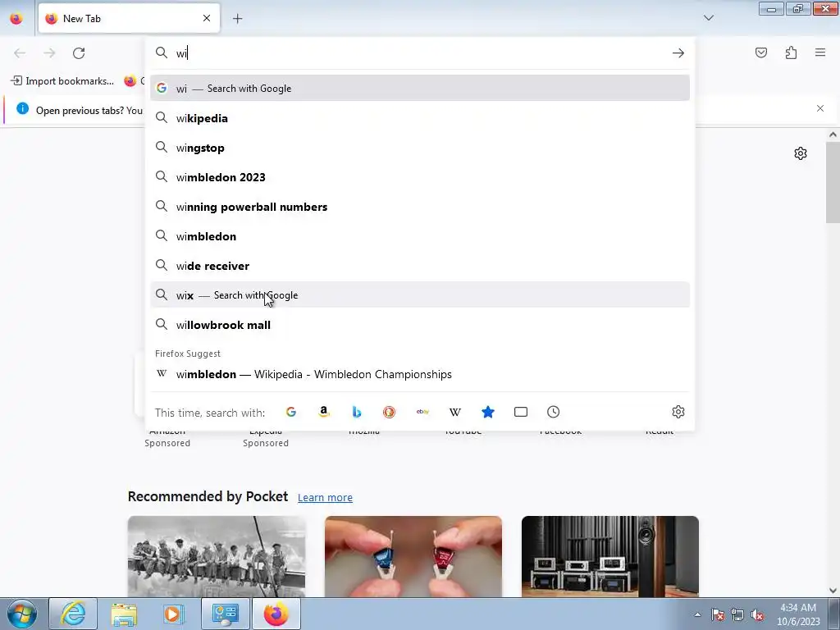Open the Save to Pocket icon
This screenshot has height=630, width=840.
tap(761, 52)
